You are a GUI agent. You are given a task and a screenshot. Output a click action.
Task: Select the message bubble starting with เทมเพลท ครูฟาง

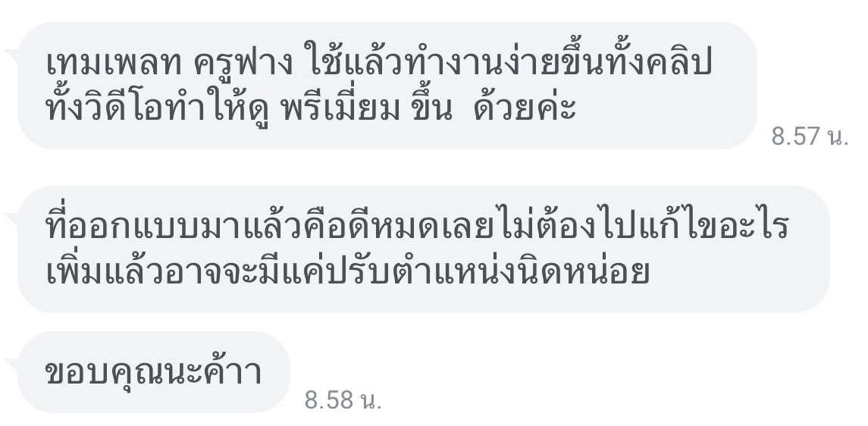pyautogui.click(x=387, y=86)
